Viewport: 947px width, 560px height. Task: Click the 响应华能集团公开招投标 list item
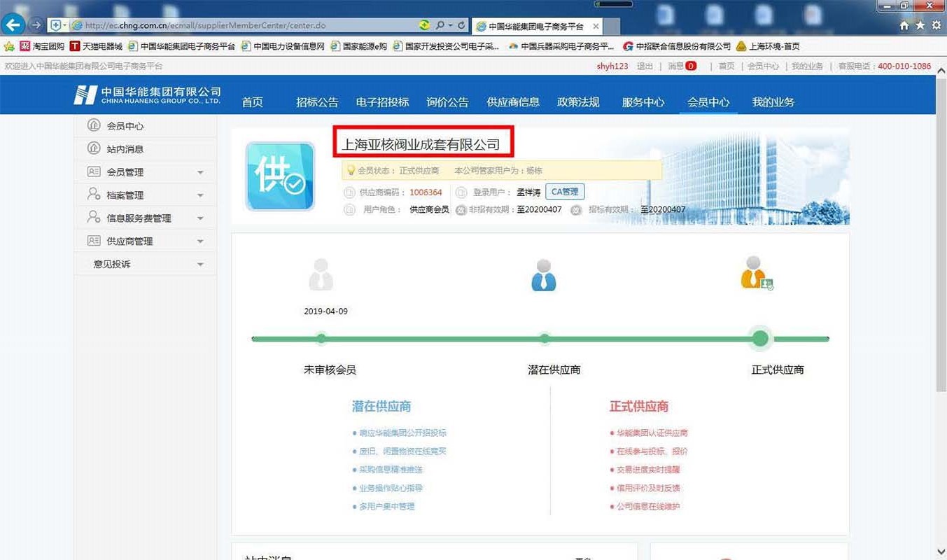click(x=402, y=433)
